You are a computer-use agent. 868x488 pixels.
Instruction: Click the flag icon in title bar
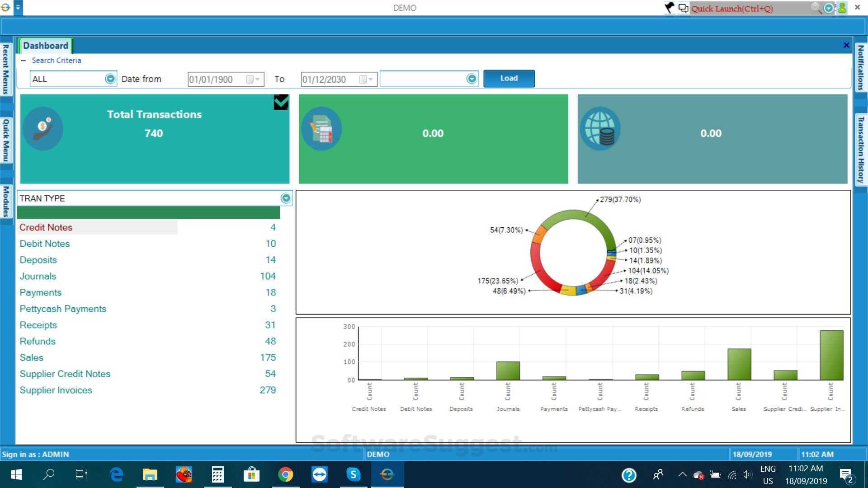pos(669,7)
